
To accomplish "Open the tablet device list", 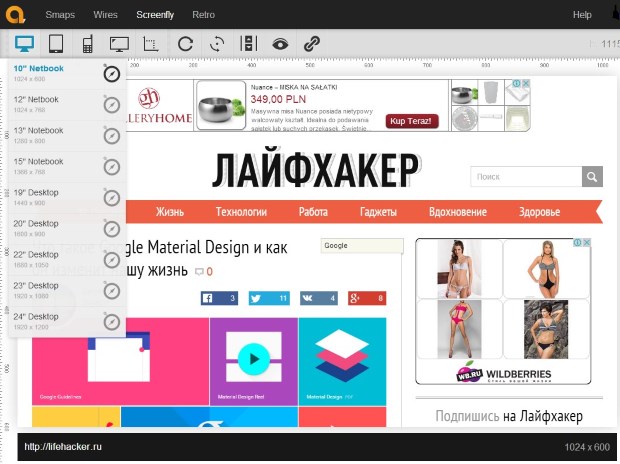I will (x=56, y=44).
